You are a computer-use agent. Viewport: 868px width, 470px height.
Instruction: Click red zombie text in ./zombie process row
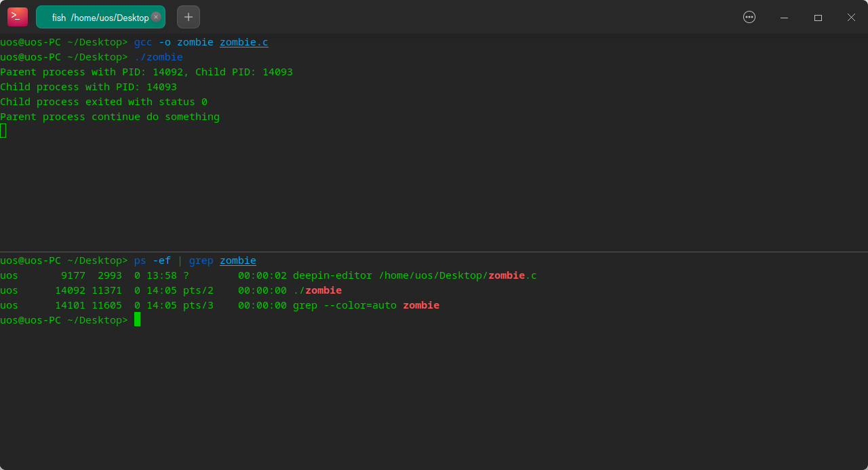[x=323, y=290]
